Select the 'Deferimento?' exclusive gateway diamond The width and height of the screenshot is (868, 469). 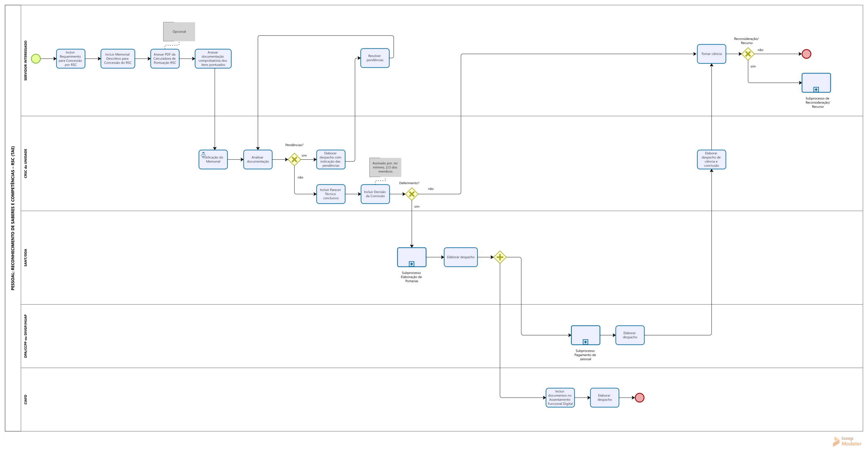412,194
